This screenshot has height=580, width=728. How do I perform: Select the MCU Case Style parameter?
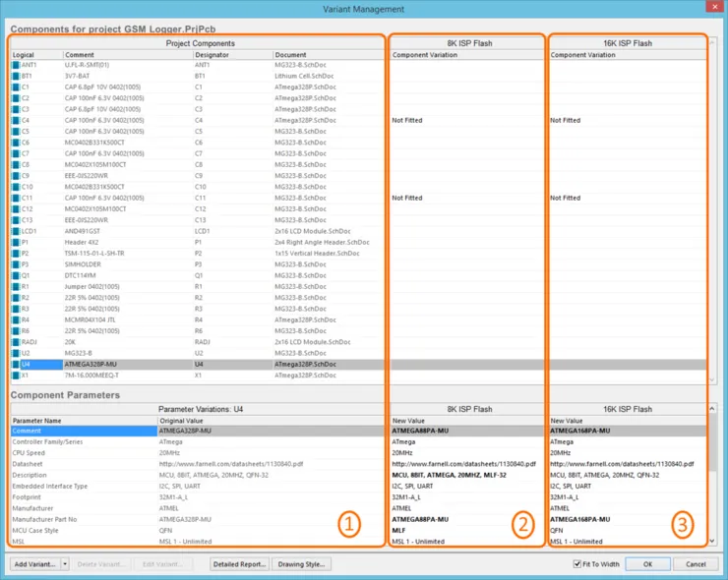[x=84, y=530]
